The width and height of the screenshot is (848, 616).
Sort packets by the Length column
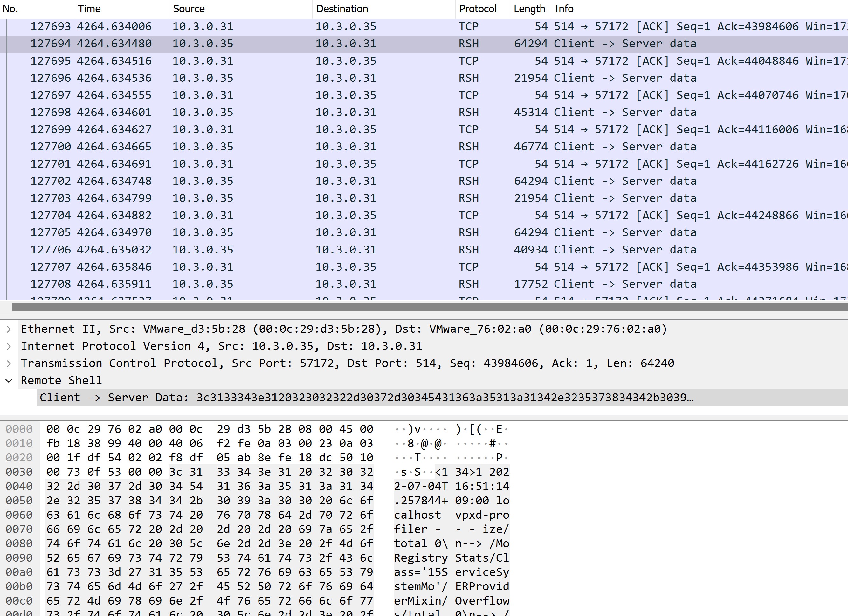click(529, 9)
